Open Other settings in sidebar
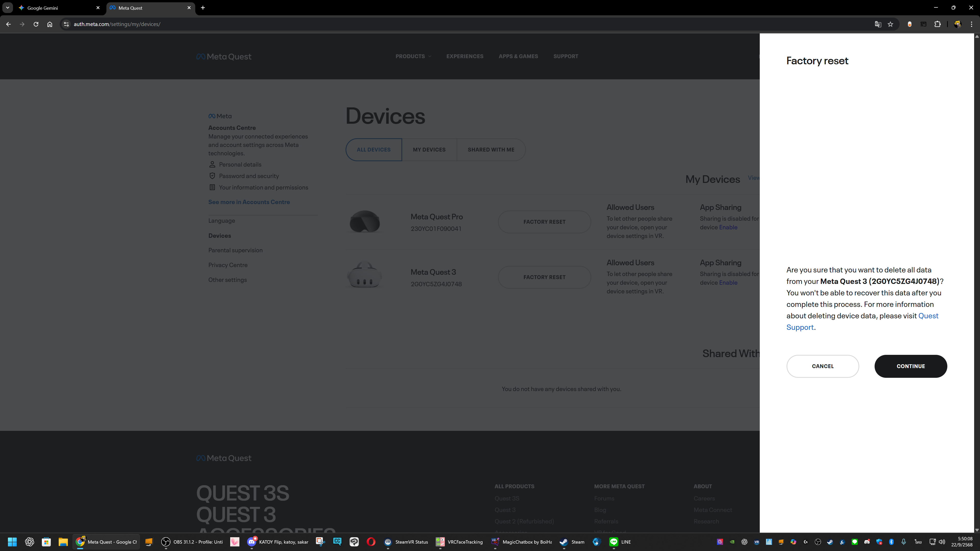The height and width of the screenshot is (551, 980). pyautogui.click(x=227, y=280)
